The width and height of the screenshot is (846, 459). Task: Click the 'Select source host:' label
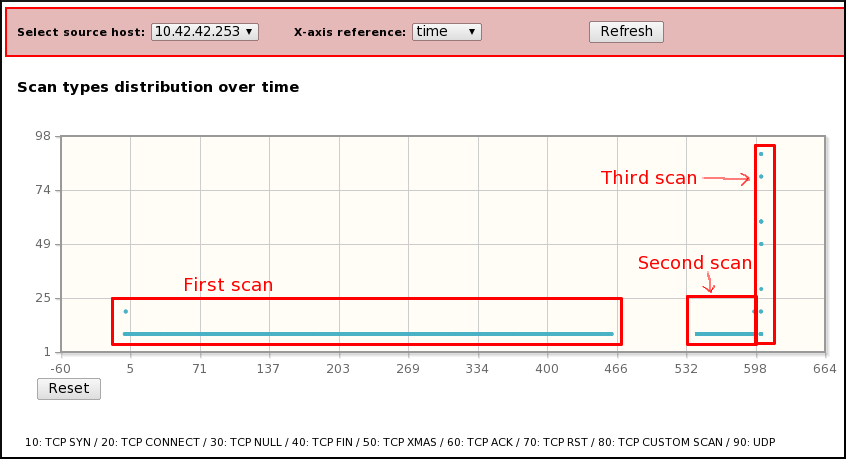(x=81, y=32)
